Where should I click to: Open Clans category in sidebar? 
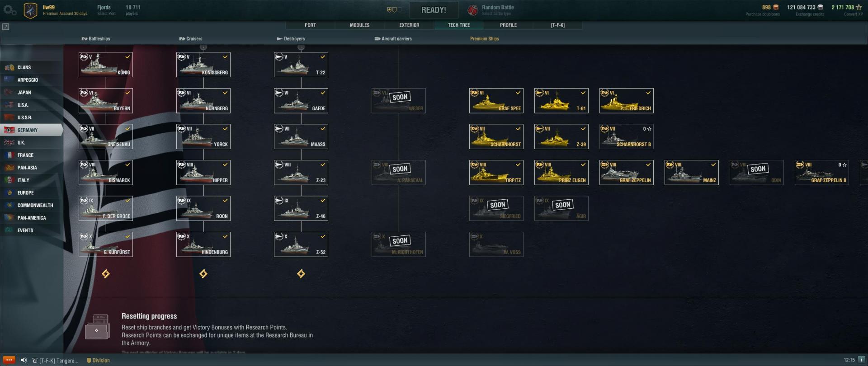click(32, 67)
